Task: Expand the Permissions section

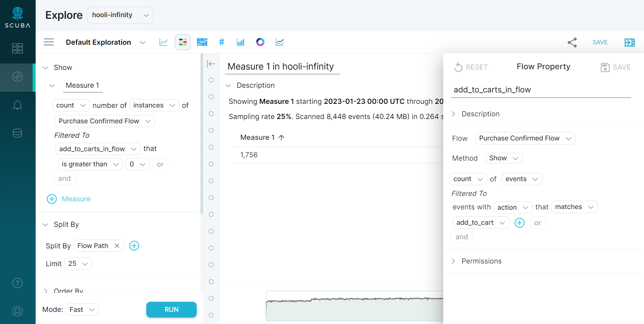Action: (453, 261)
